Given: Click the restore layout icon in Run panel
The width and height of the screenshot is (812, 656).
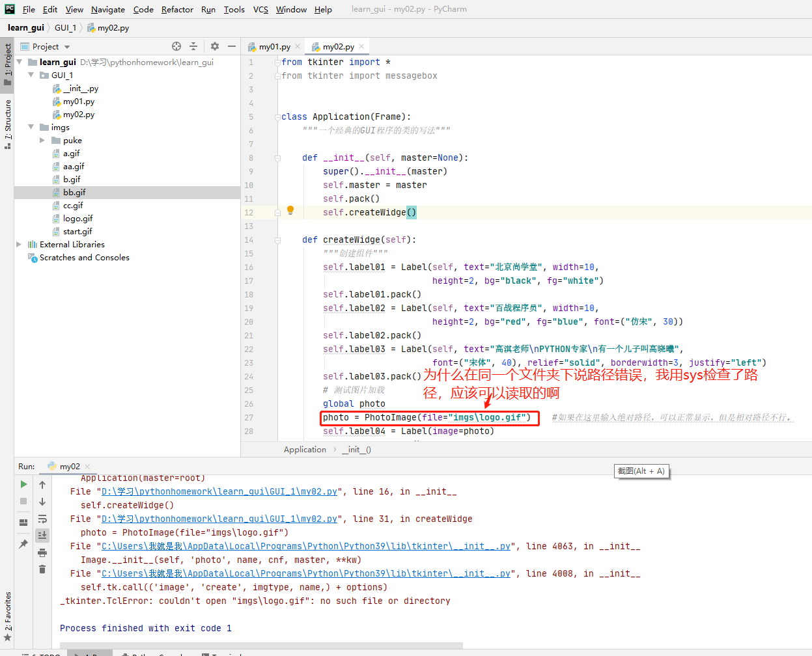Looking at the screenshot, I should [x=23, y=522].
